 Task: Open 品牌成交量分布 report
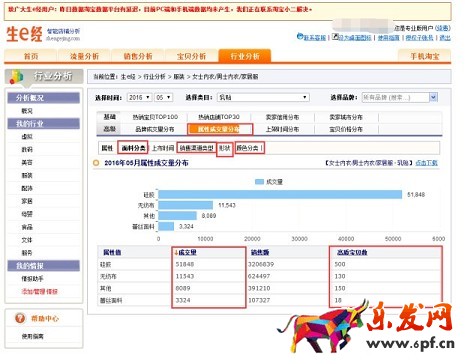tap(154, 129)
